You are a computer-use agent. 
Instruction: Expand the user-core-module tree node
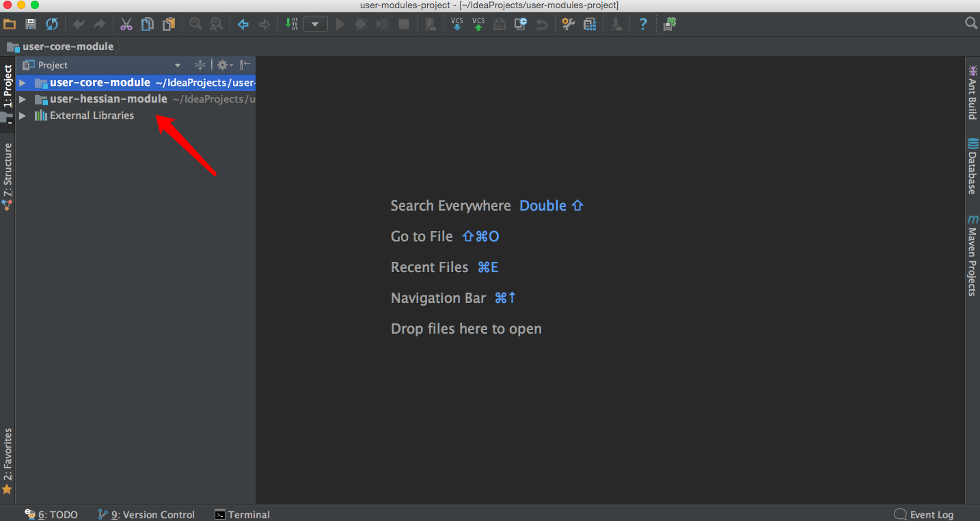click(x=23, y=83)
